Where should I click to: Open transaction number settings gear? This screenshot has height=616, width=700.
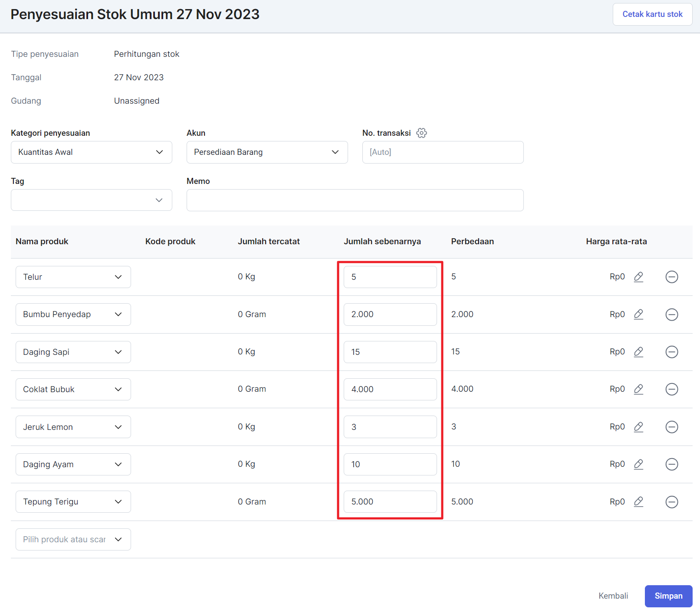click(x=421, y=133)
